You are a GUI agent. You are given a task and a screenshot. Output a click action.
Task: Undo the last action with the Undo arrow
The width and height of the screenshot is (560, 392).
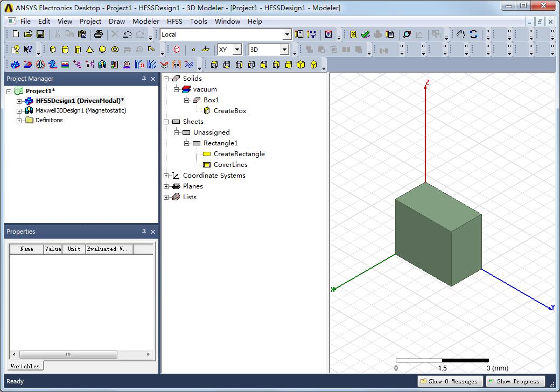click(127, 34)
